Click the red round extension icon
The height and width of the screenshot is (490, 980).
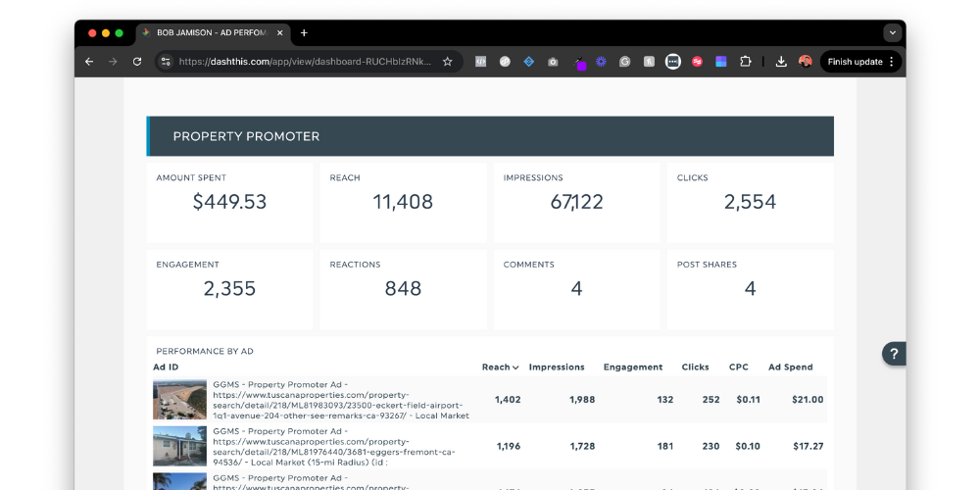pos(697,62)
